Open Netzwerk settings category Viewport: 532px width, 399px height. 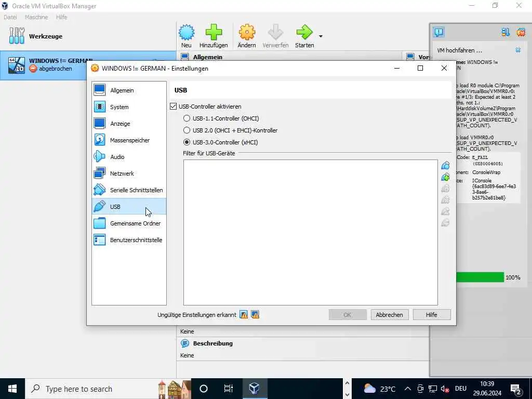[x=129, y=174]
